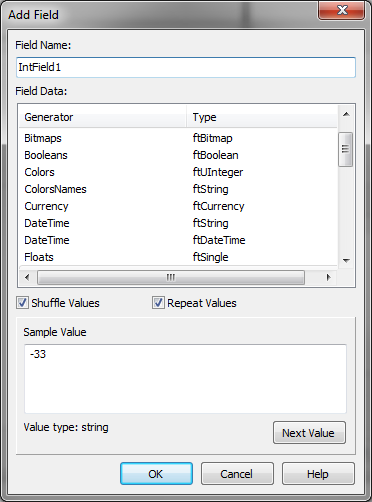Viewport: 372px width, 502px height.
Task: Select the ColorsNames generator row
Action: tap(178, 189)
